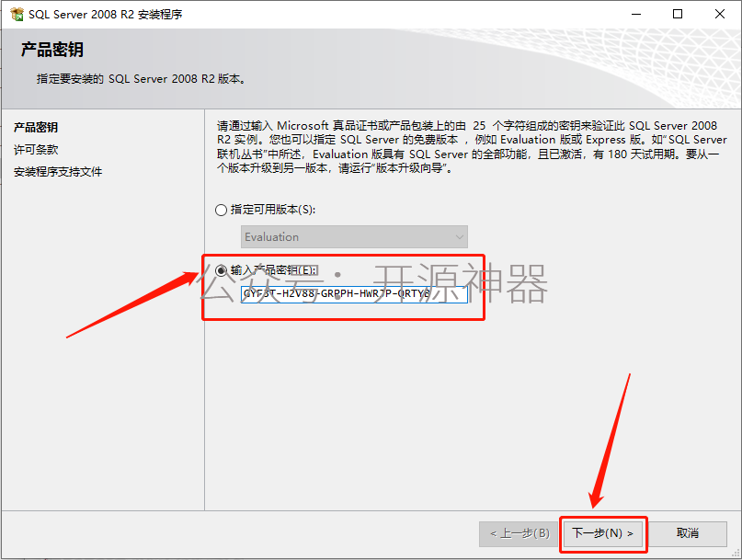
Task: Select 许可条款 step in left pane
Action: click(x=36, y=150)
